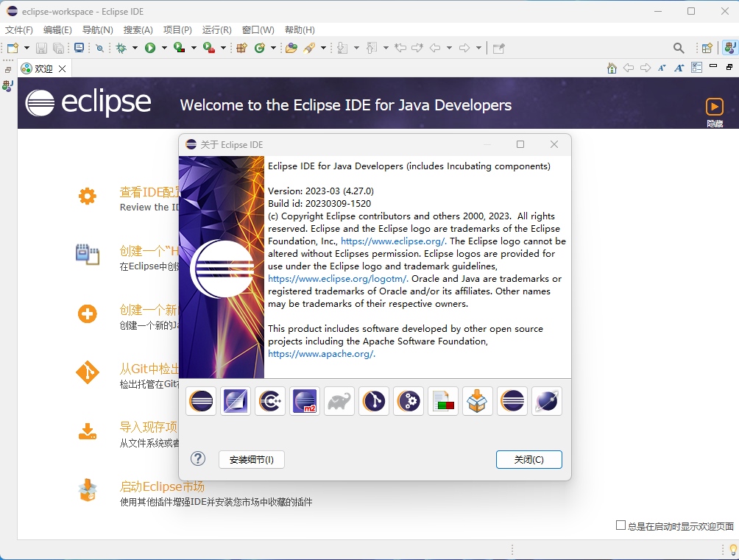Click the flashlight Search toolbar icon
Image resolution: width=739 pixels, height=560 pixels.
[x=309, y=48]
